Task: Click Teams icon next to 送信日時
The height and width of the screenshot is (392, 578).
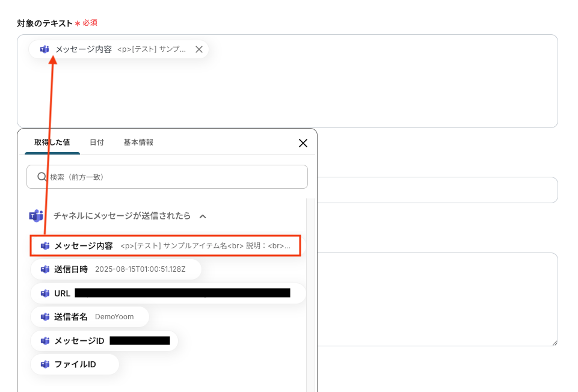Action: (45, 269)
